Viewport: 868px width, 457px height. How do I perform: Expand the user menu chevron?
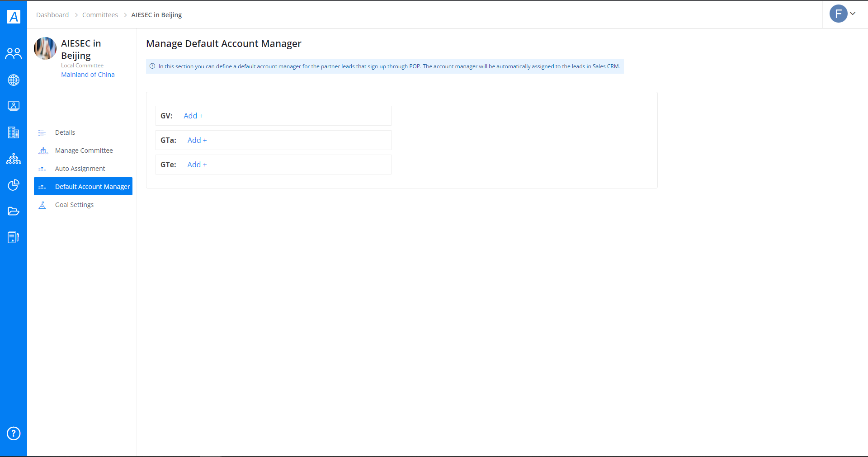[x=853, y=14]
